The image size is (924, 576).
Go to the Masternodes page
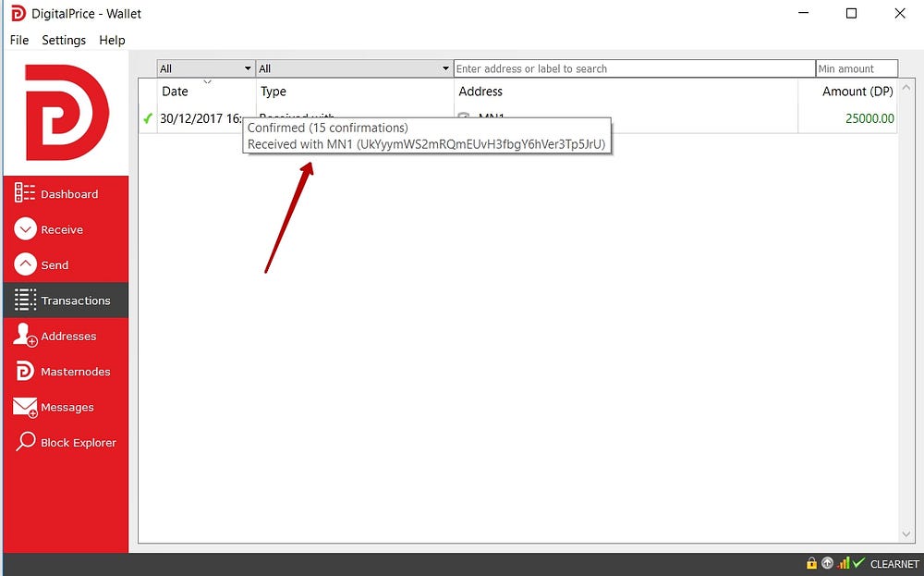[76, 372]
